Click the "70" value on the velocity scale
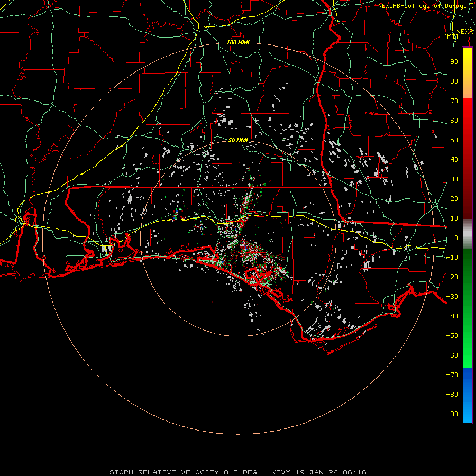This screenshot has height=476, width=476. click(x=454, y=101)
